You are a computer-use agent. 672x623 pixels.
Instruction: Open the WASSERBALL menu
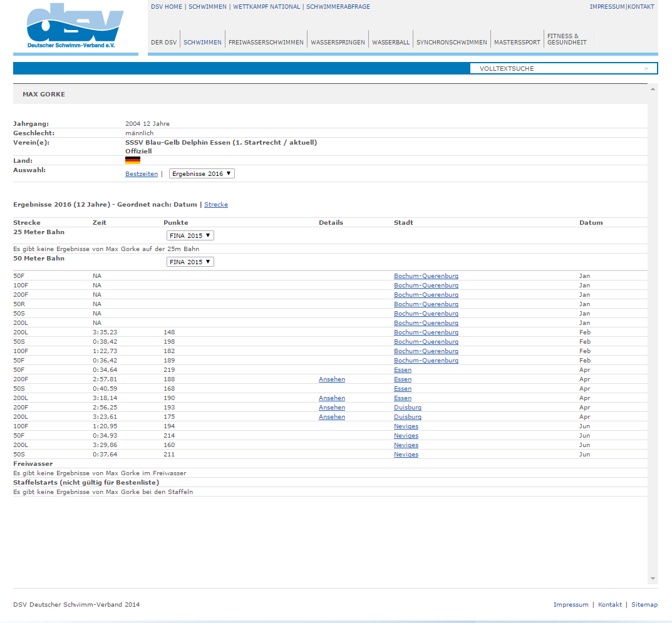coord(391,43)
